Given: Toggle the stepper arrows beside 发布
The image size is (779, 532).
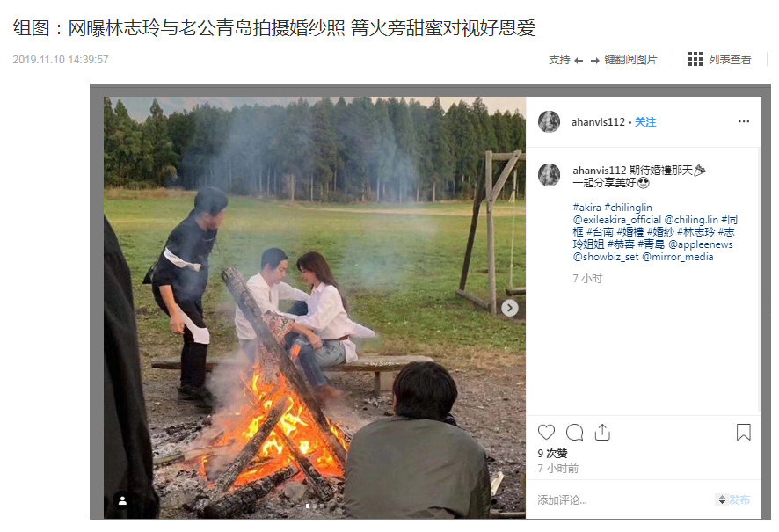Looking at the screenshot, I should [722, 500].
